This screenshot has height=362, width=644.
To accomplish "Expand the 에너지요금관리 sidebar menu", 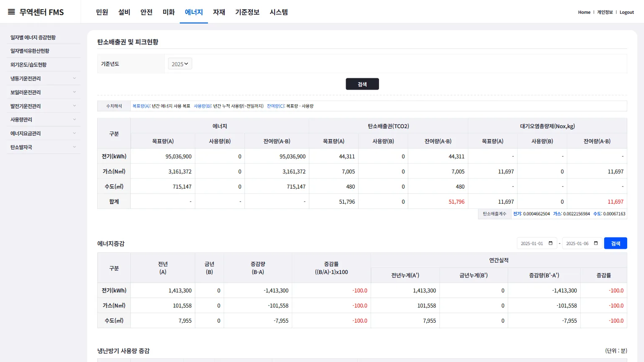I will [x=44, y=133].
